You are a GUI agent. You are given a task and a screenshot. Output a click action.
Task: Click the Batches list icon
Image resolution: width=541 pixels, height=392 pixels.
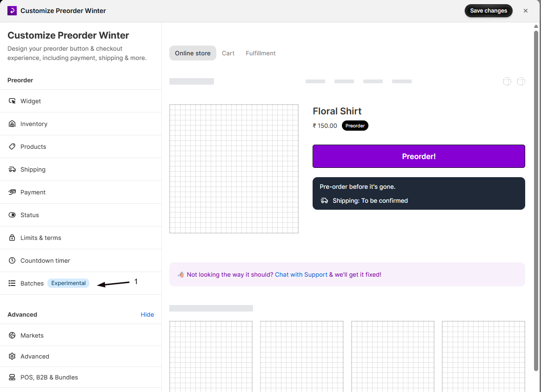coord(12,283)
